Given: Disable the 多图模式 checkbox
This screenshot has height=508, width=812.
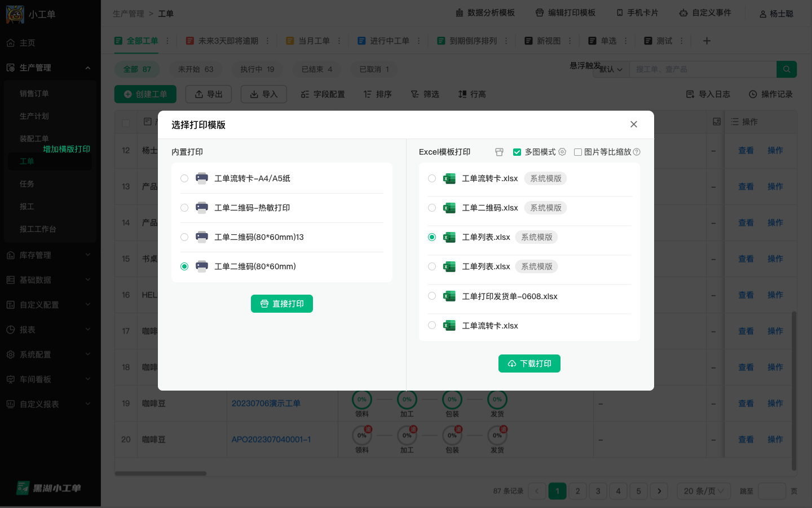Looking at the screenshot, I should (x=517, y=152).
